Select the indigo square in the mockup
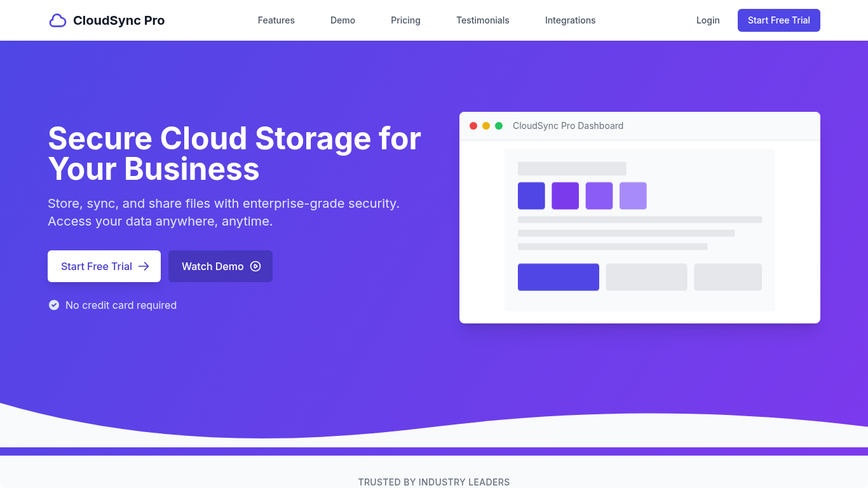Screen dimensions: 868x488 click(531, 196)
